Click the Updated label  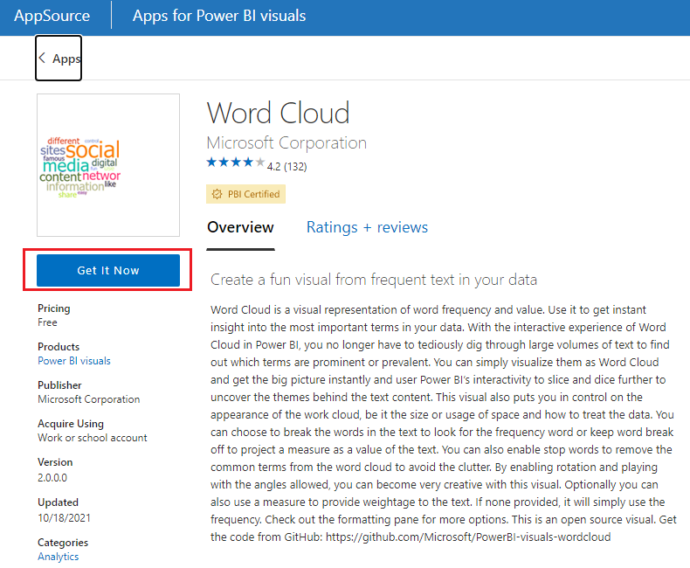58,502
